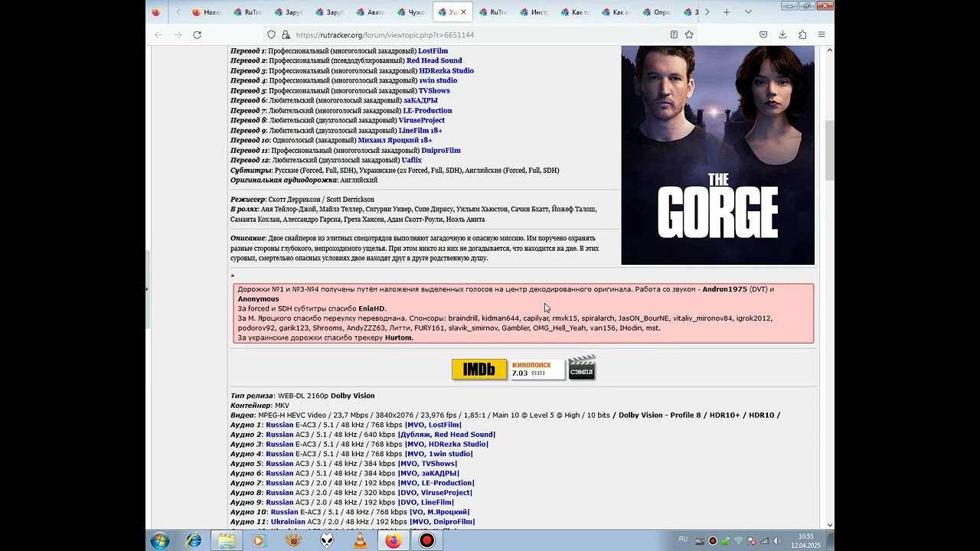The image size is (980, 551).
Task: Open the system volume speaker icon
Action: click(x=776, y=540)
